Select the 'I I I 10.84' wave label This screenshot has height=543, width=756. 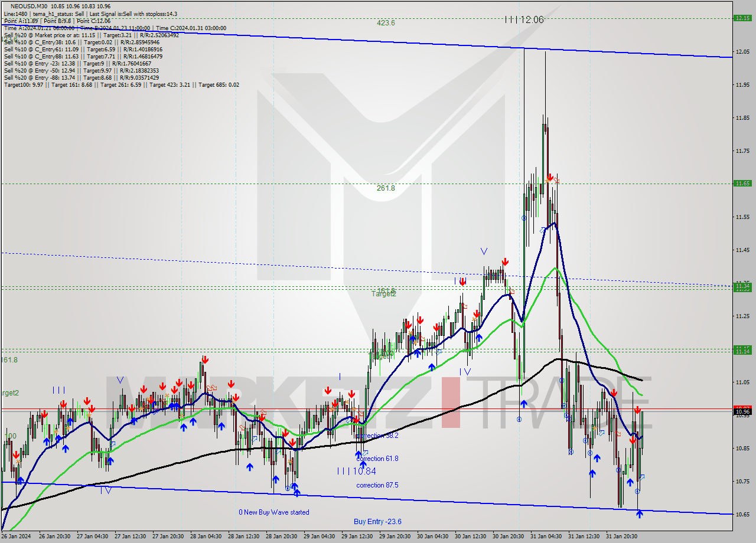click(x=356, y=471)
